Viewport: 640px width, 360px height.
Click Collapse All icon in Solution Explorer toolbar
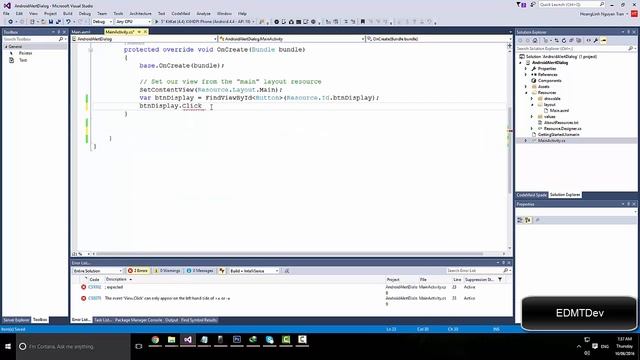pos(571,40)
